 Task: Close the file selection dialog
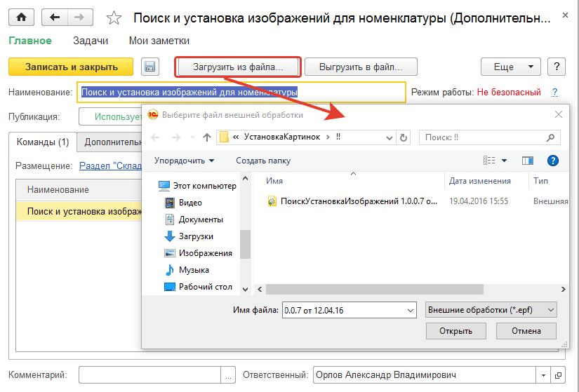[559, 115]
